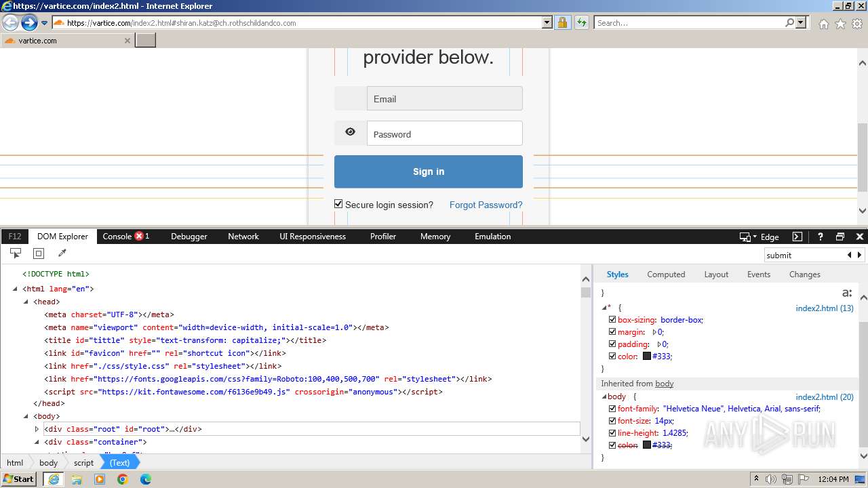Click the Password input field
The height and width of the screenshot is (488, 868).
coord(445,134)
